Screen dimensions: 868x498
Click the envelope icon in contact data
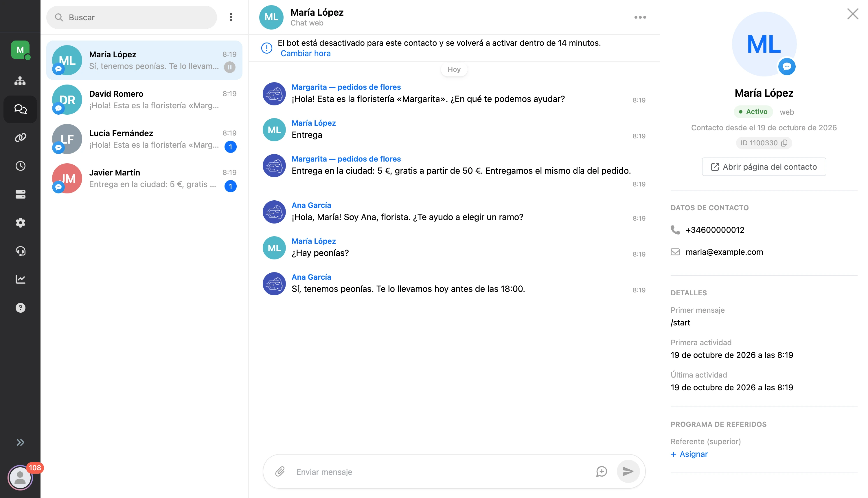pos(675,252)
